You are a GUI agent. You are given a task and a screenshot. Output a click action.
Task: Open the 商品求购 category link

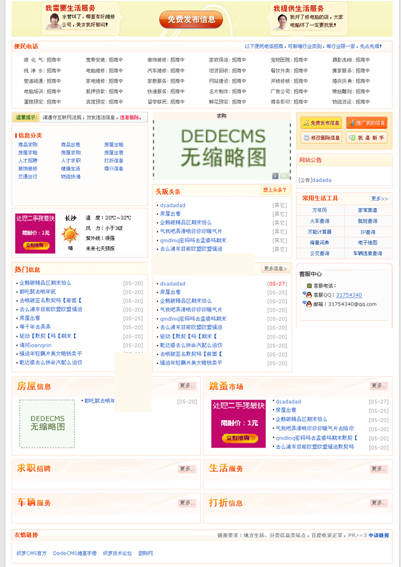click(x=28, y=145)
